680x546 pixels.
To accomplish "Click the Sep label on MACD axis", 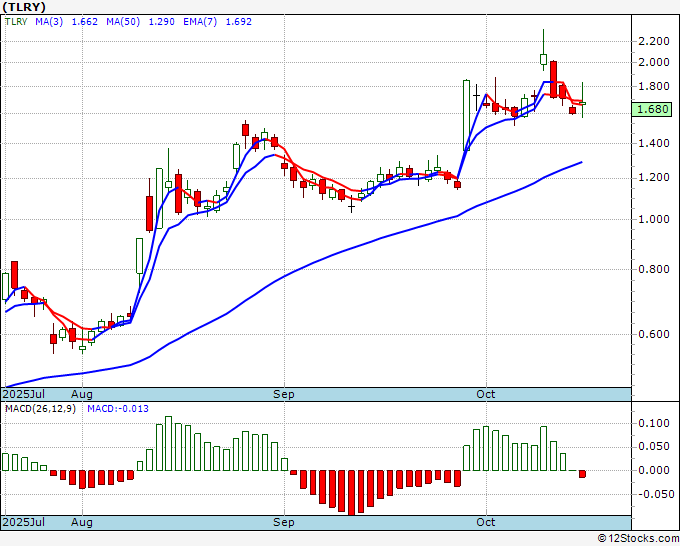I will click(284, 522).
